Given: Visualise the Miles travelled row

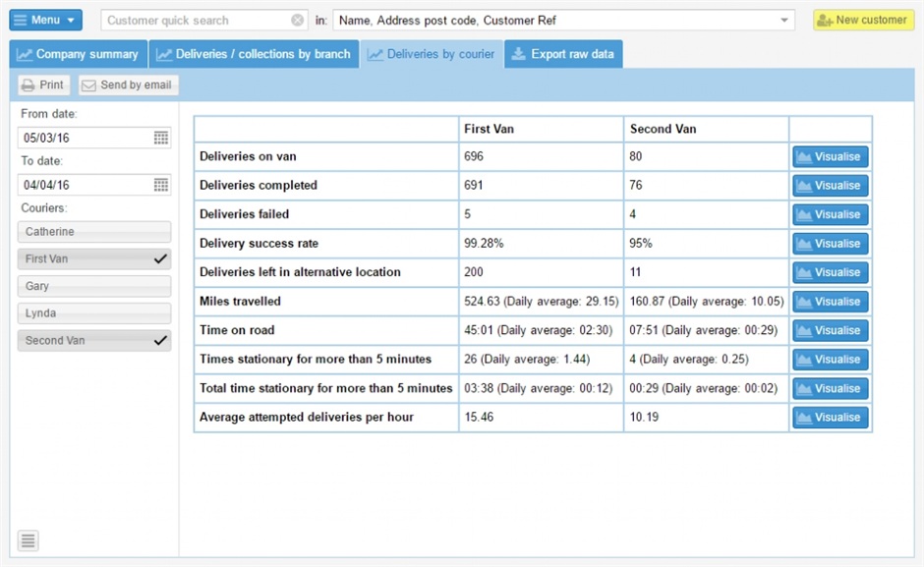Looking at the screenshot, I should pos(830,302).
